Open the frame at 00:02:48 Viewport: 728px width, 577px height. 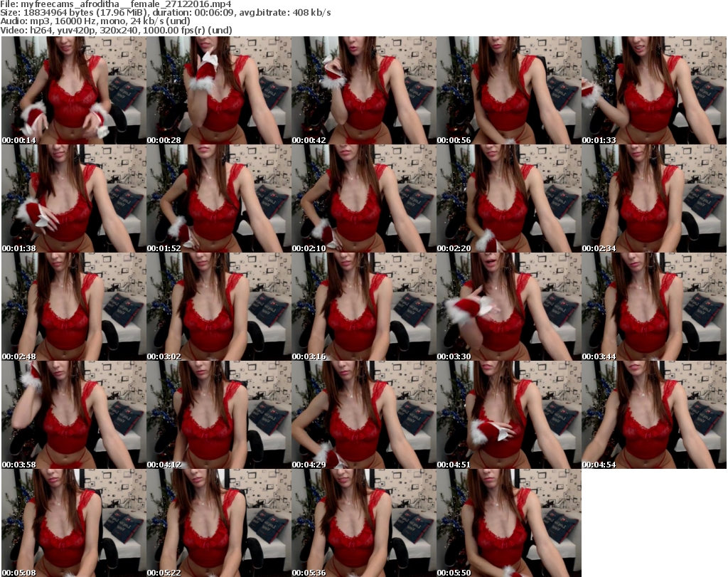(74, 307)
